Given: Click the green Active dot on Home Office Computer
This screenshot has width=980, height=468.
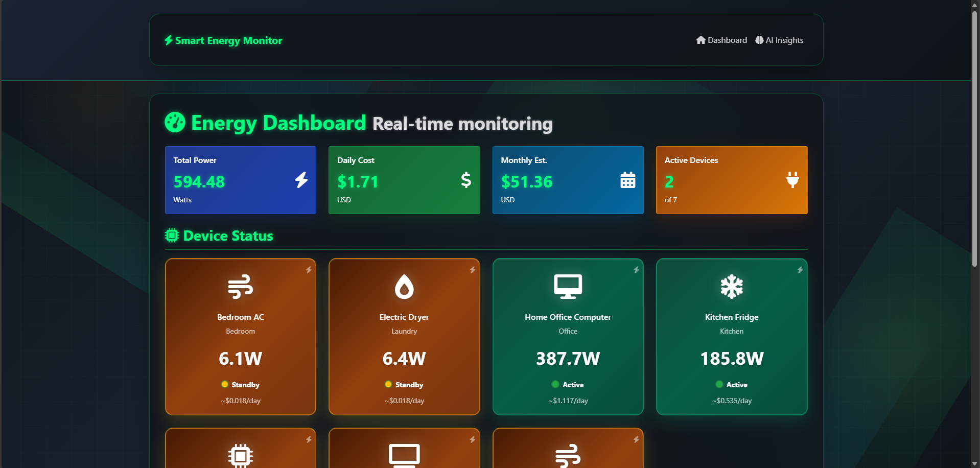Looking at the screenshot, I should pyautogui.click(x=555, y=384).
